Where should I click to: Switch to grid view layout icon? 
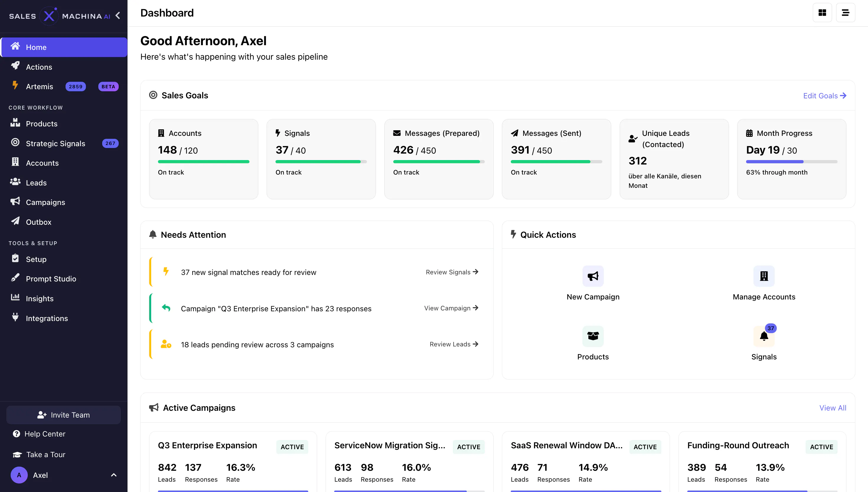pos(822,13)
